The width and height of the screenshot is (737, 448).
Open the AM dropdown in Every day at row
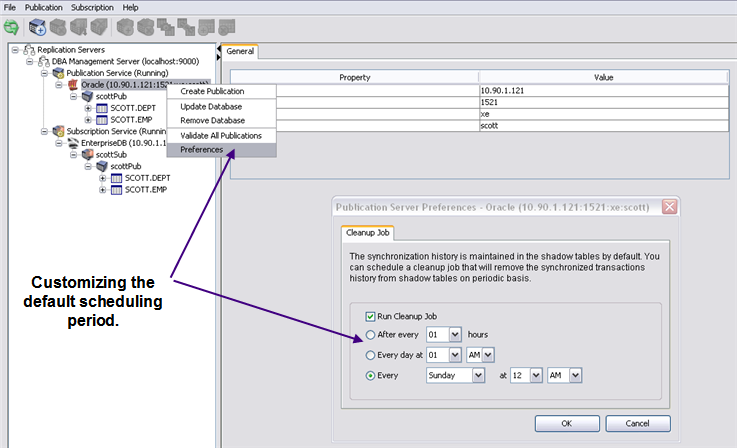pyautogui.click(x=488, y=355)
